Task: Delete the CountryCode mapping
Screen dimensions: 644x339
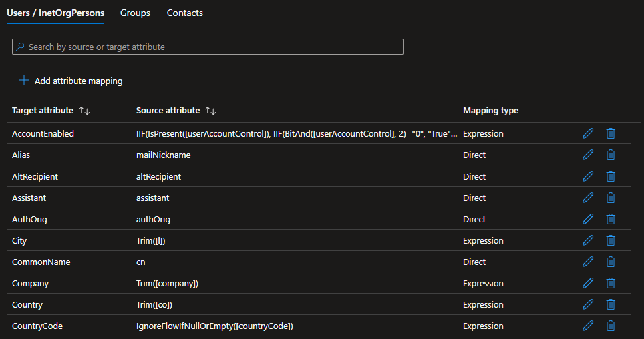Action: tap(611, 326)
